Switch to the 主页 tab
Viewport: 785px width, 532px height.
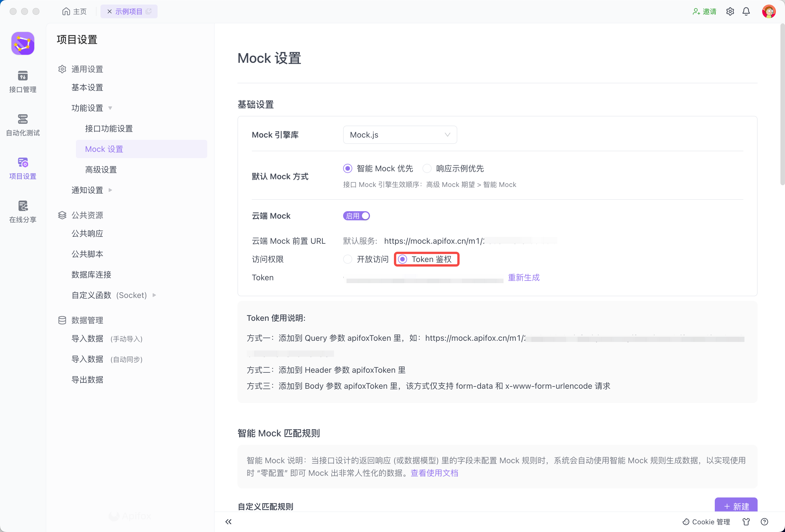click(x=75, y=11)
